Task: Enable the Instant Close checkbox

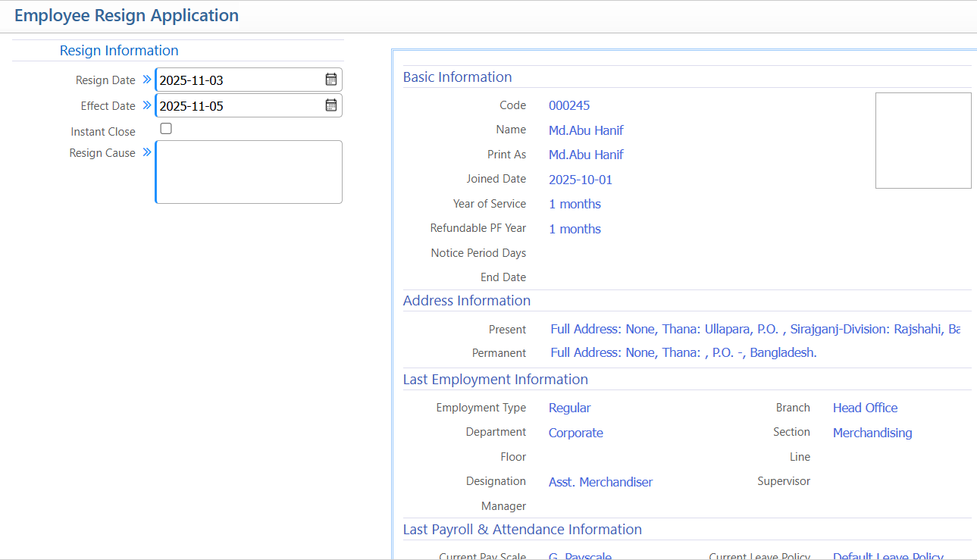Action: click(x=166, y=129)
